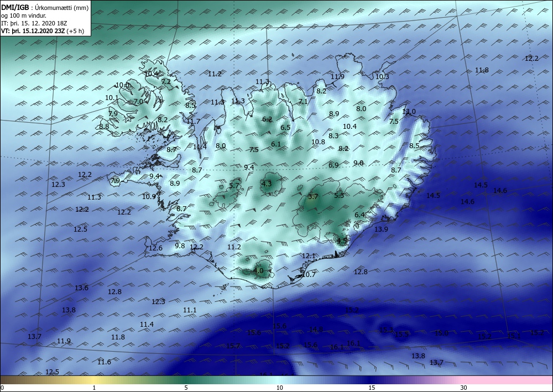553x392 pixels.
Task: Select the map value 10.9
Action: click(149, 197)
